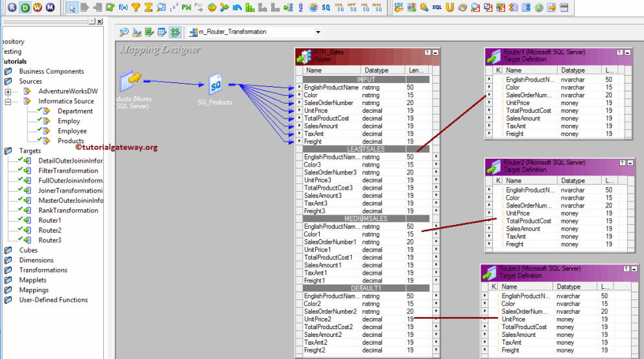Select the Business Components folder
Screen dimensions: 644x359
click(51, 71)
